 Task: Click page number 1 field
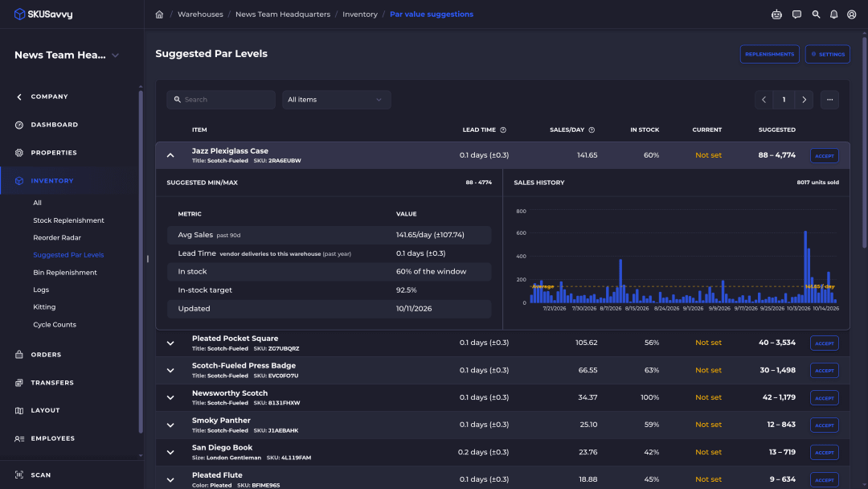(784, 100)
